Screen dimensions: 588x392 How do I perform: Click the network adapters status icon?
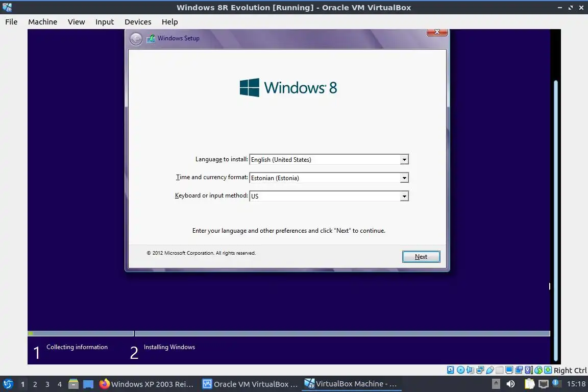tap(480, 370)
